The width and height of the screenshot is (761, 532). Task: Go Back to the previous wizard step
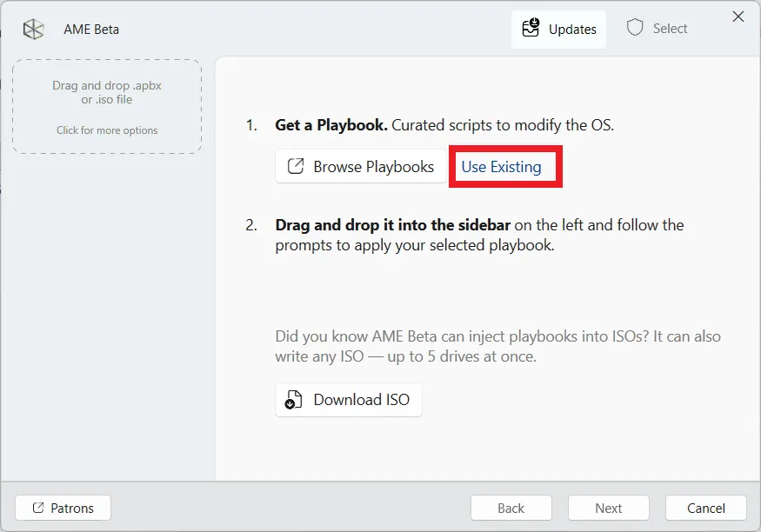(x=511, y=508)
